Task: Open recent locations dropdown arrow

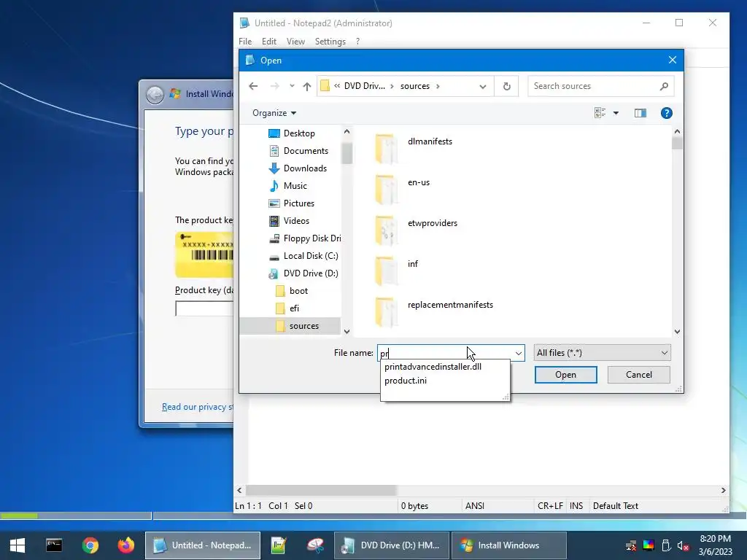Action: [x=292, y=86]
